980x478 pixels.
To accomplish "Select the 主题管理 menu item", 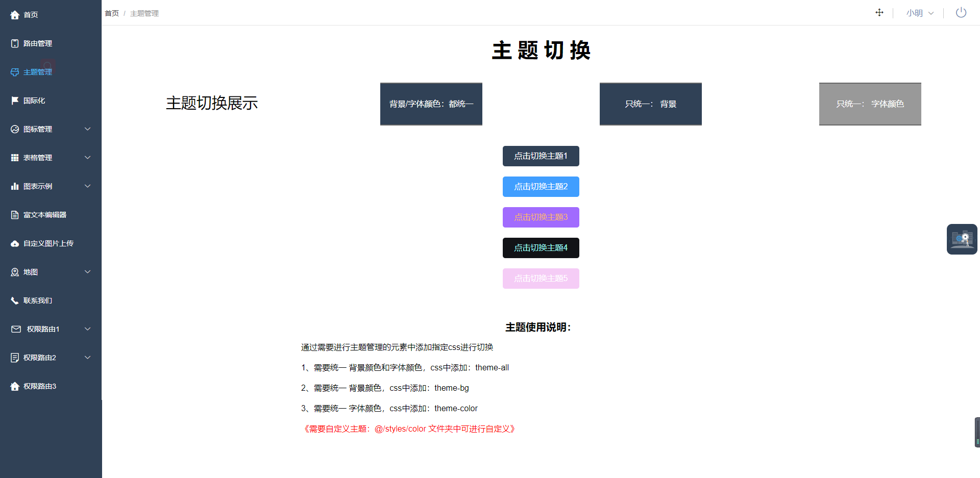I will (51, 72).
